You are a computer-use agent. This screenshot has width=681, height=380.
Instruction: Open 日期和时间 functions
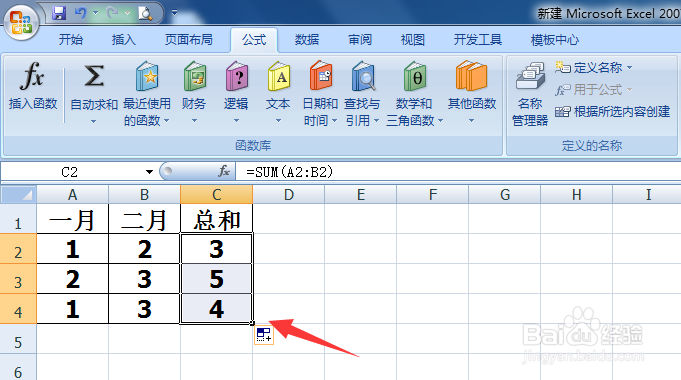321,93
